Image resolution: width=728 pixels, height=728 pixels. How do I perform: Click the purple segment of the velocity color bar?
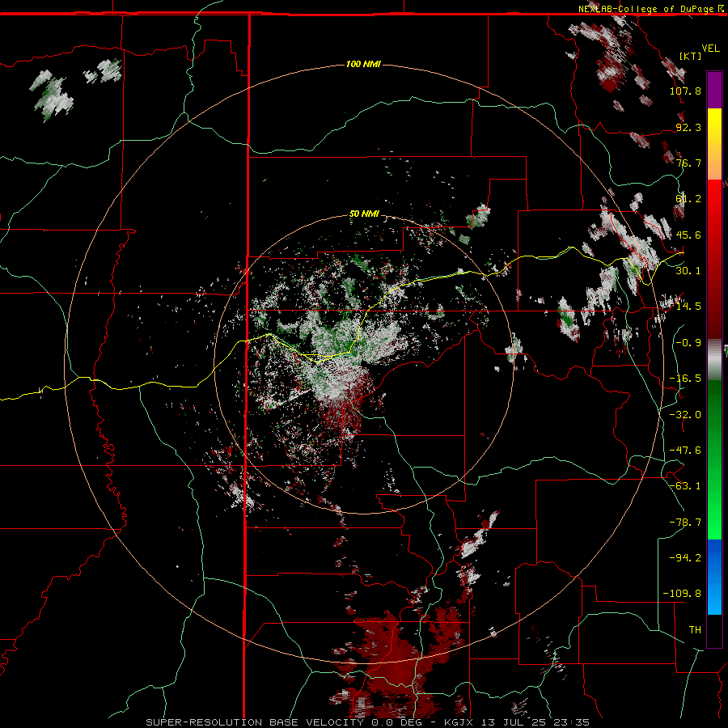(714, 90)
